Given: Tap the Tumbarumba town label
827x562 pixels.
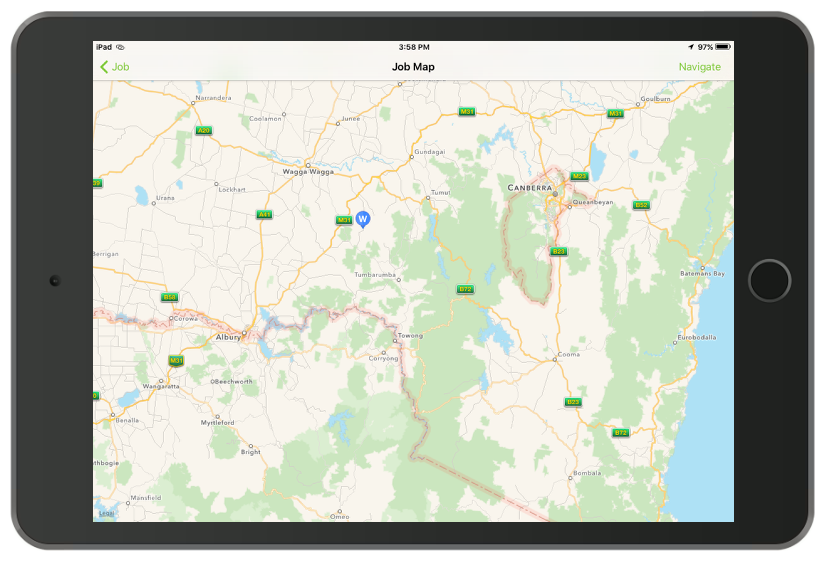Looking at the screenshot, I should (x=375, y=275).
